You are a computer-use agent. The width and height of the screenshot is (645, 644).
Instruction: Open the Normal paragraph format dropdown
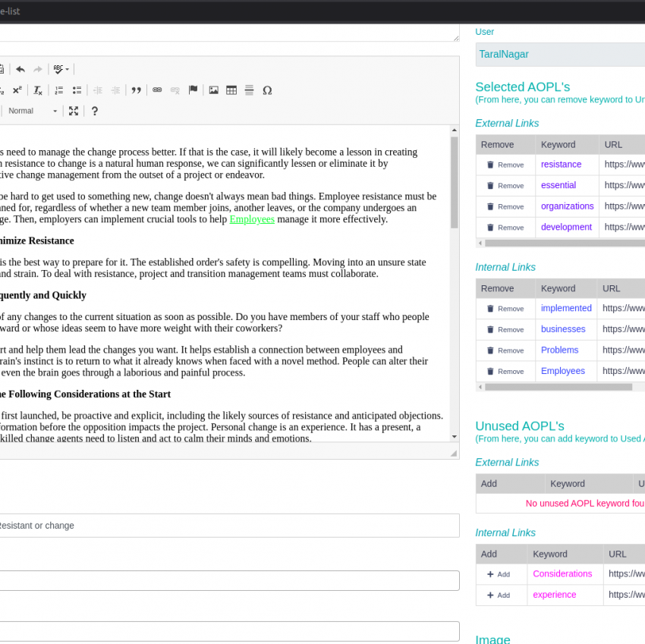(x=32, y=111)
